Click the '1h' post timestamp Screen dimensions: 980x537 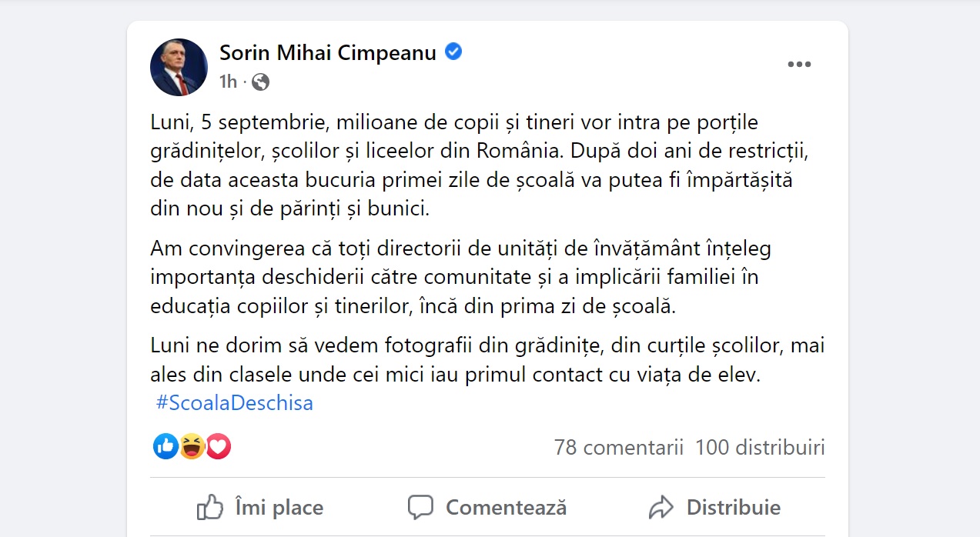(x=228, y=82)
